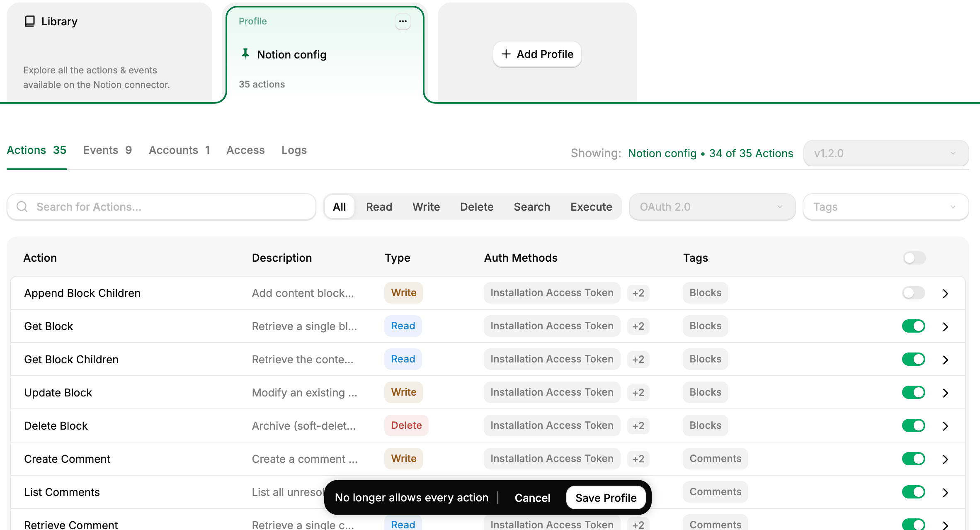Image resolution: width=980 pixels, height=530 pixels.
Task: Disable the List Comments toggle
Action: pyautogui.click(x=914, y=492)
